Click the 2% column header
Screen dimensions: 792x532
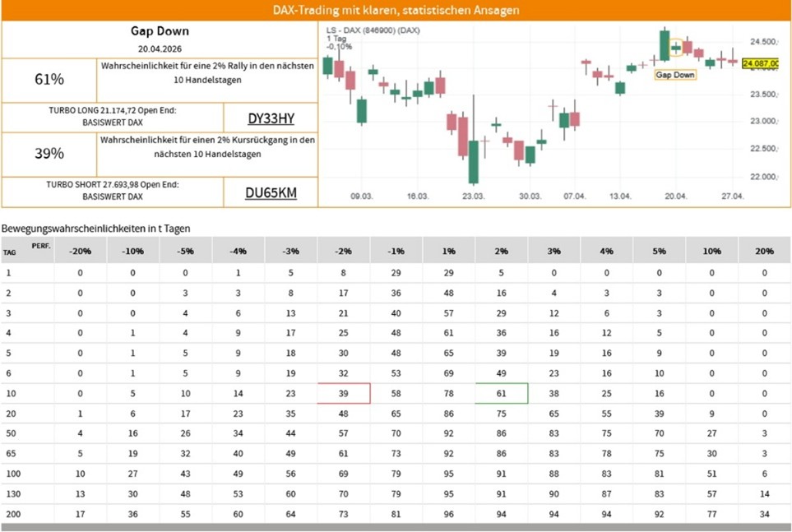(x=501, y=251)
